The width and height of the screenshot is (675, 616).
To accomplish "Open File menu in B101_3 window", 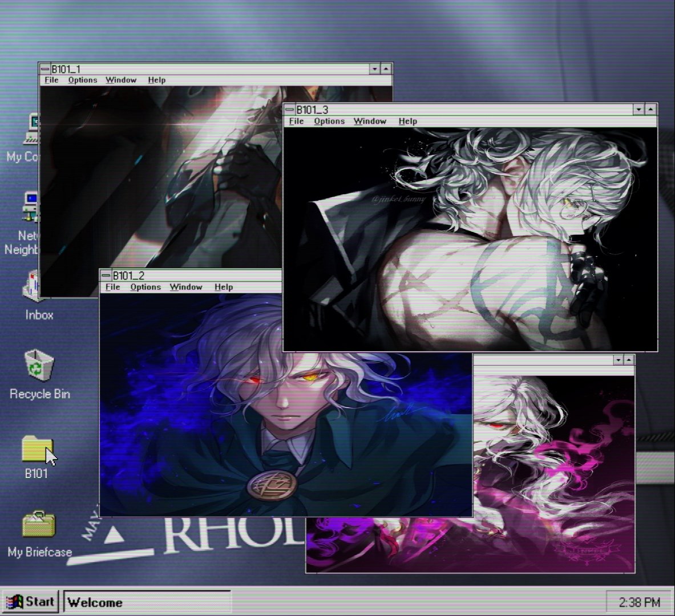I will (x=296, y=121).
